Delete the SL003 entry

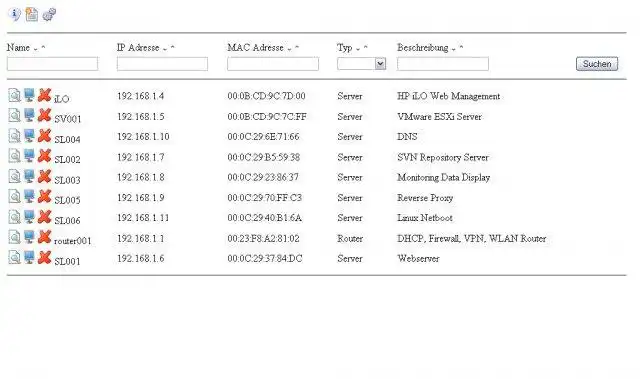tap(44, 176)
